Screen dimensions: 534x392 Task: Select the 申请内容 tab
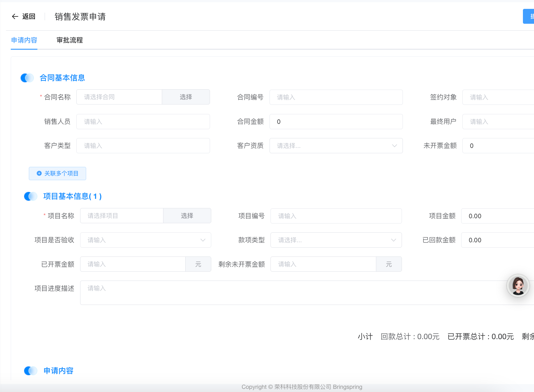coord(24,40)
